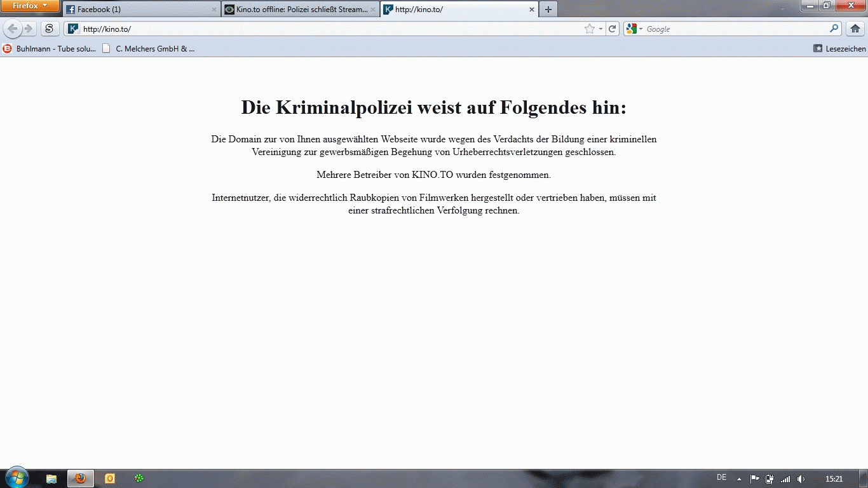Go to the Firefox home page
Viewport: 868px width, 488px height.
pos(855,29)
